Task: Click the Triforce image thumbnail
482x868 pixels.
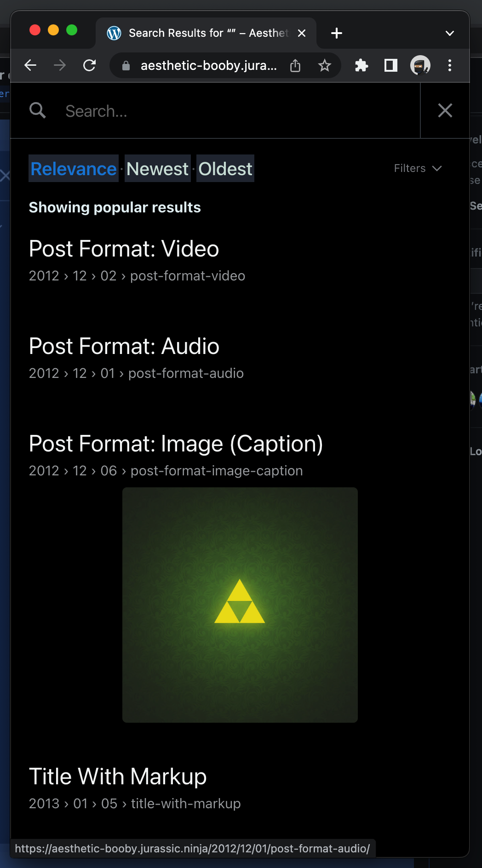Action: [x=240, y=605]
